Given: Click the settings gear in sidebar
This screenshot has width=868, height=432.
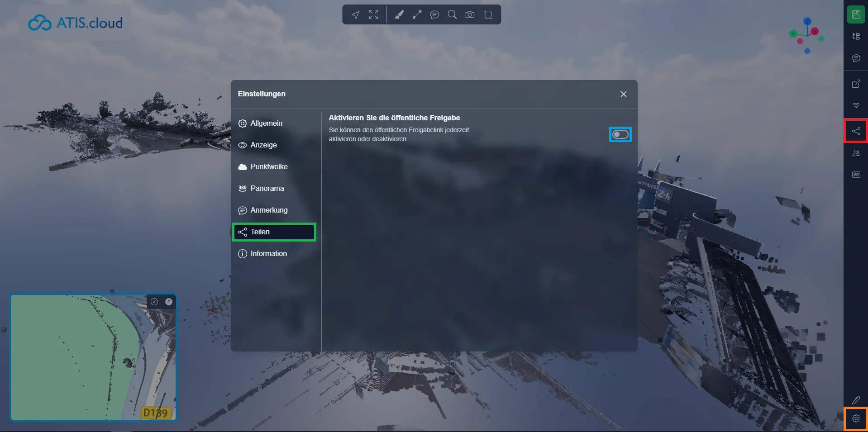Looking at the screenshot, I should click(856, 418).
